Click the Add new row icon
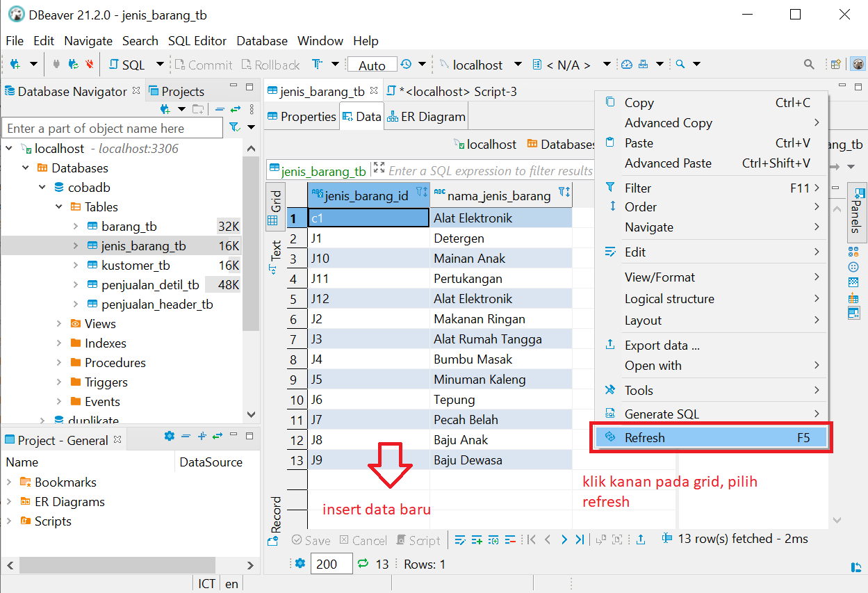Screen dimensions: 868x593 click(x=476, y=539)
